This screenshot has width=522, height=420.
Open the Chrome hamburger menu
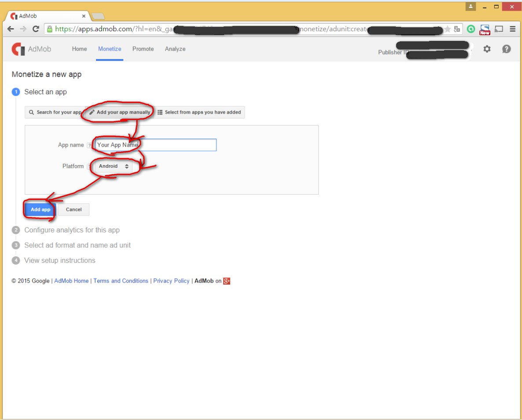513,29
